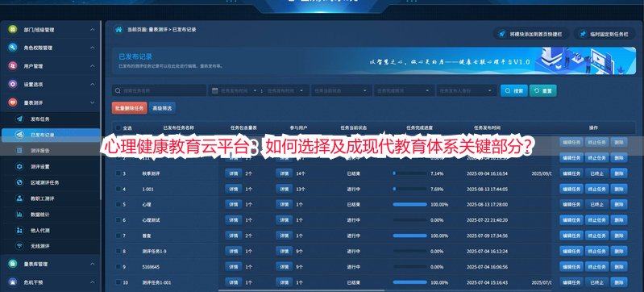Check the box for row 9 5169645

click(x=118, y=267)
